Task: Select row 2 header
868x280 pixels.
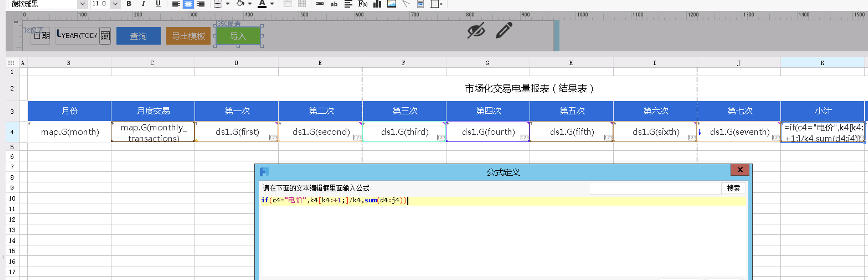Action: pos(12,89)
